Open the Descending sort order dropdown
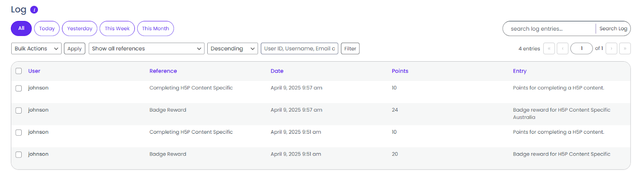644x174 pixels. click(x=232, y=49)
